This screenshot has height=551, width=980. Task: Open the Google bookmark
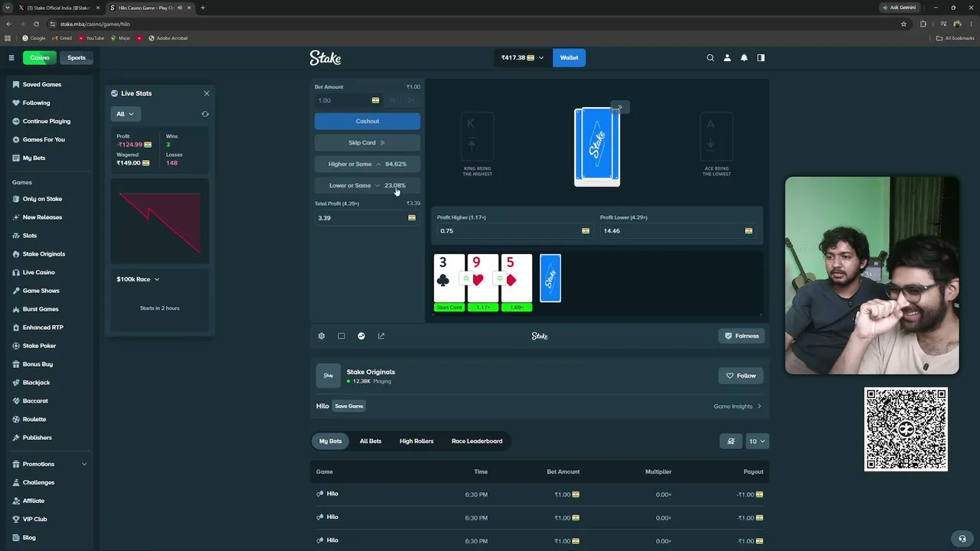(34, 38)
